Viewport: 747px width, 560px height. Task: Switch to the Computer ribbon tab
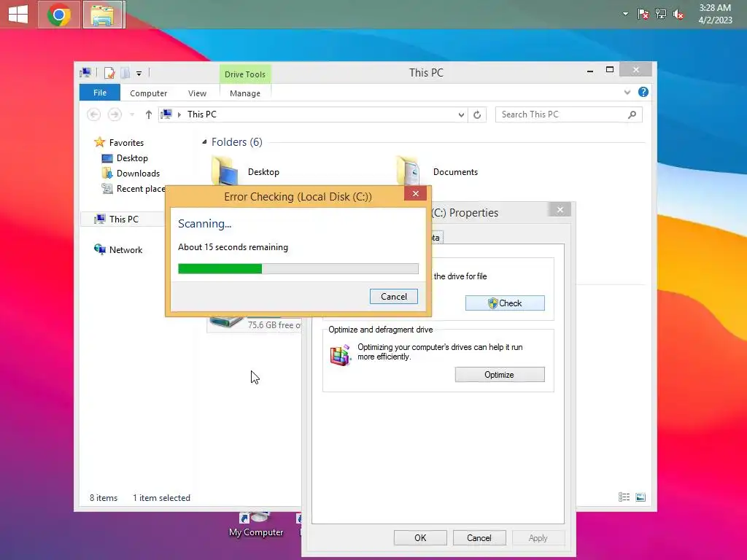tap(148, 93)
